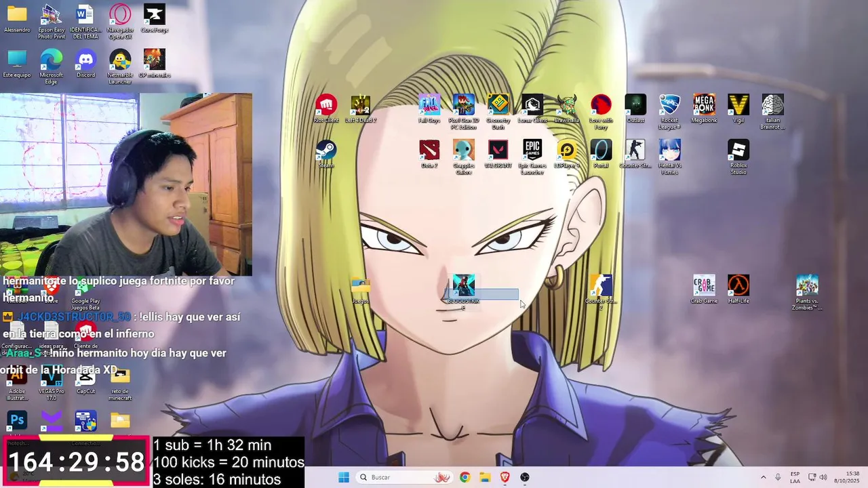Select the reto de minecraft folder
This screenshot has height=488, width=868.
coord(120,383)
